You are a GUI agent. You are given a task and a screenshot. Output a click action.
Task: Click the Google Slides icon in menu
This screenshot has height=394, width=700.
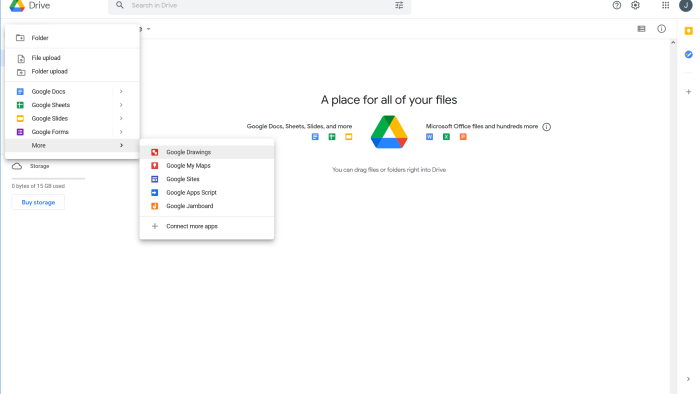click(20, 118)
